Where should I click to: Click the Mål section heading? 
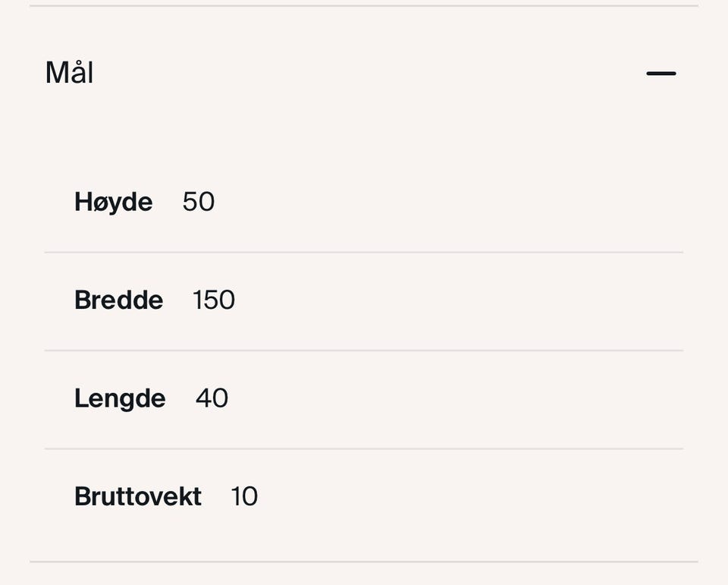tap(70, 74)
